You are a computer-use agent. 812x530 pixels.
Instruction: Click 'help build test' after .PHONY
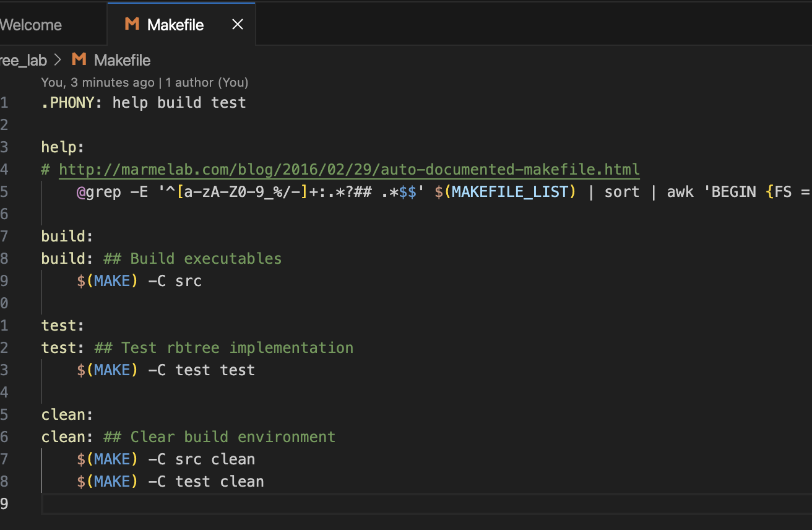click(179, 102)
